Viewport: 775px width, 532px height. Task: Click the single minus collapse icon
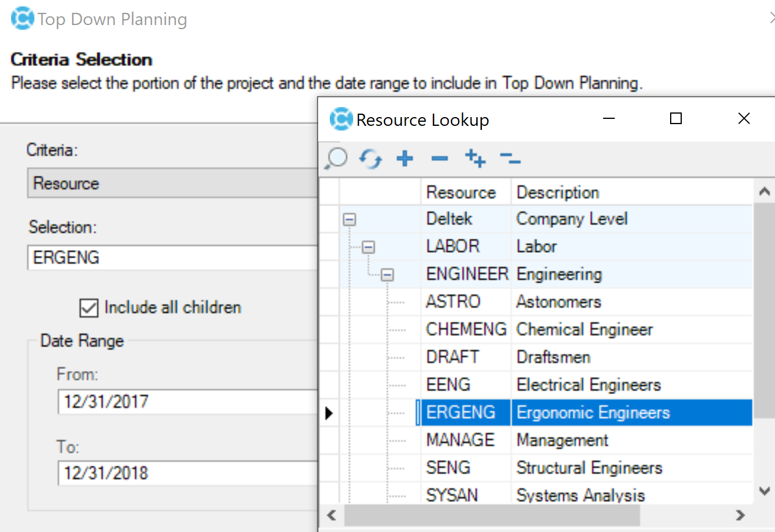click(440, 158)
